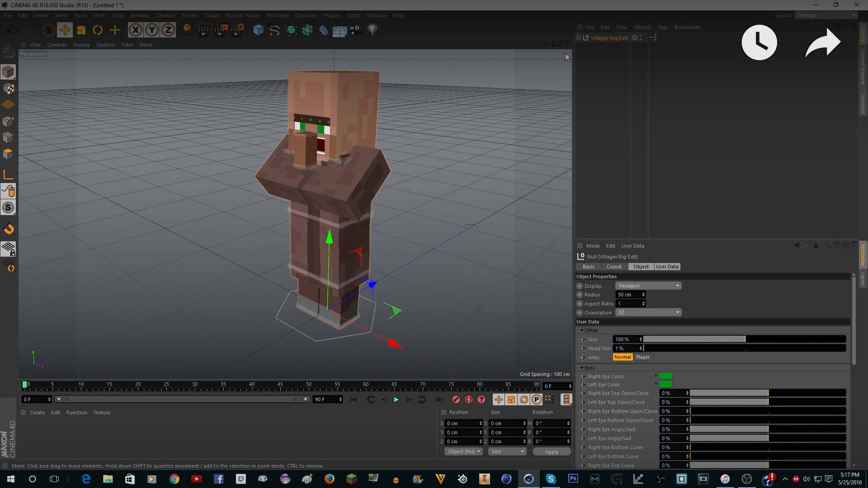868x488 pixels.
Task: Set Arms to Player
Action: point(643,357)
